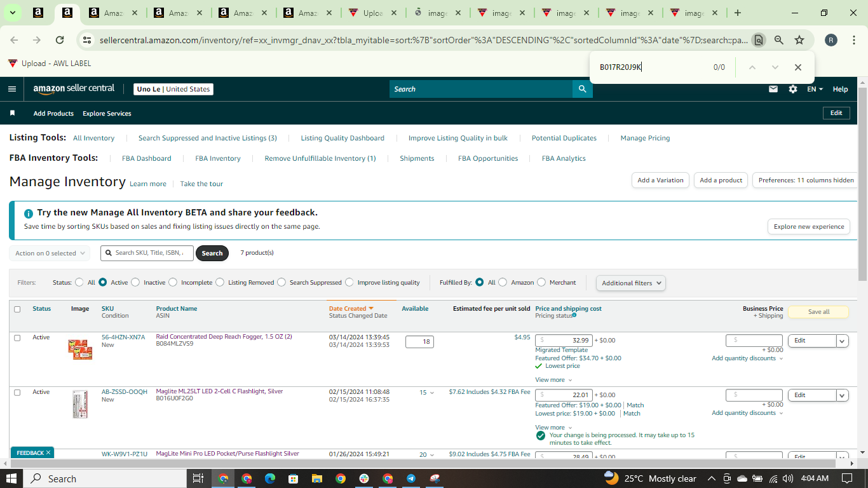Sort by Date Created column
This screenshot has width=868, height=488.
[x=351, y=309]
